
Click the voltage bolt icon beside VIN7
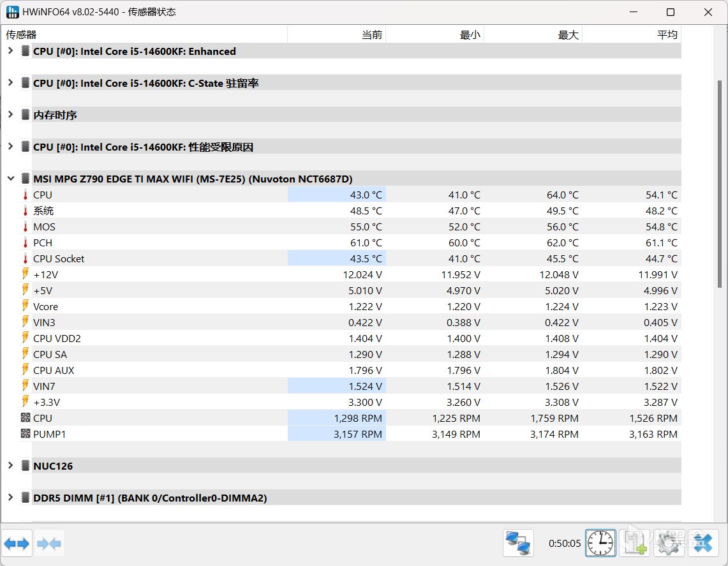tap(26, 386)
